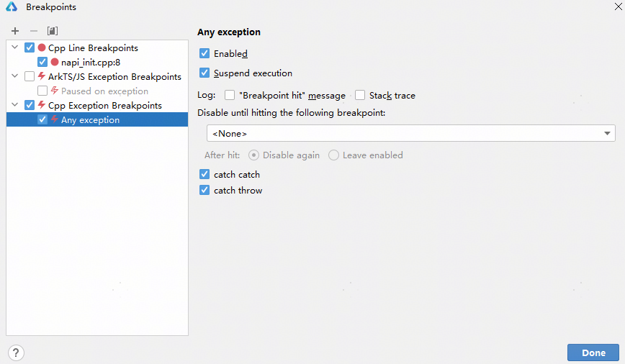Click the ArkTS/JS Exception Breakpoints lightning icon

pyautogui.click(x=42, y=76)
